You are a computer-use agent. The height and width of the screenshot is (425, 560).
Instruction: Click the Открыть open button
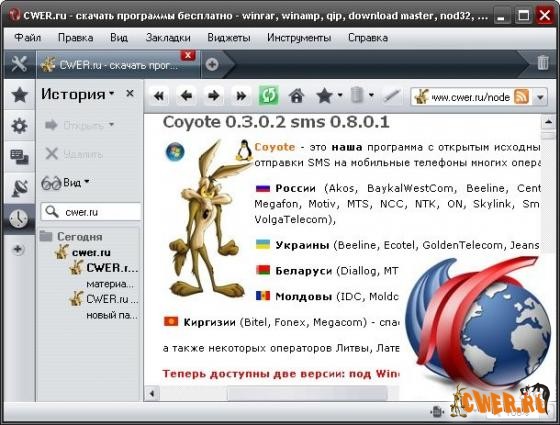click(74, 125)
